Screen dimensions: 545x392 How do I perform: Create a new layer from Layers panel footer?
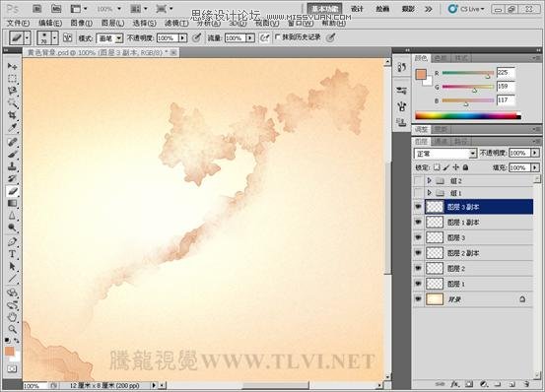(511, 384)
